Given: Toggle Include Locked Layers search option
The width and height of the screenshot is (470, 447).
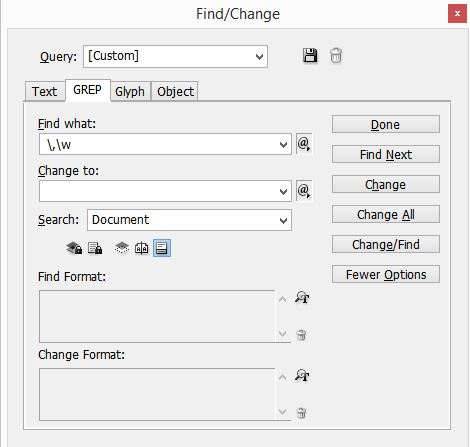Looking at the screenshot, I should (74, 248).
